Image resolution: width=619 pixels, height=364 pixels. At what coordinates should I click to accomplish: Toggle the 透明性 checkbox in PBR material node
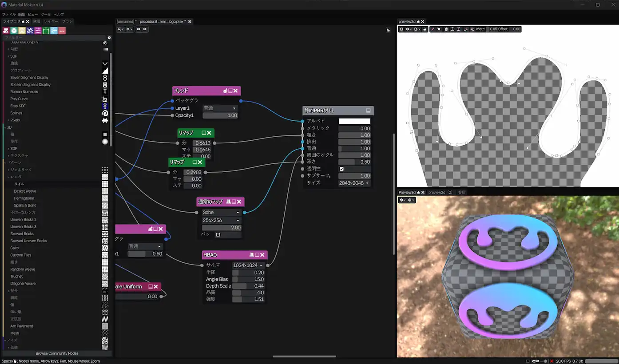point(341,169)
